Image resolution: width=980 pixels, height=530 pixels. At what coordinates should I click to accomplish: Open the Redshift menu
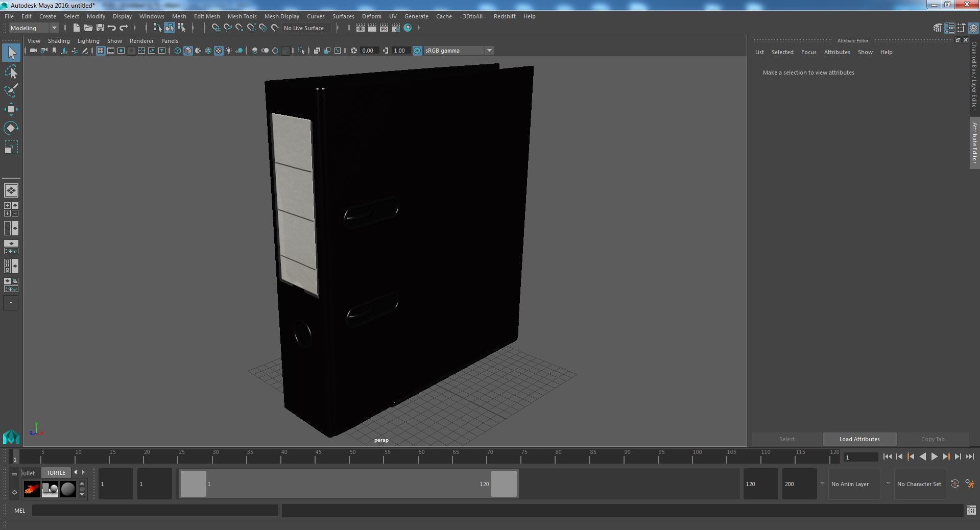click(505, 16)
